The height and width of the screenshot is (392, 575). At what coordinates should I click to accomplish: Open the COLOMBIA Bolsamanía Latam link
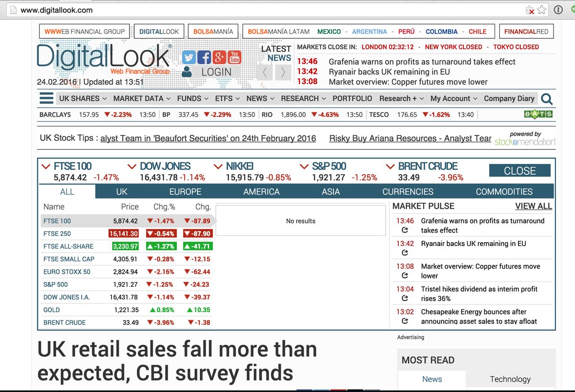(442, 32)
